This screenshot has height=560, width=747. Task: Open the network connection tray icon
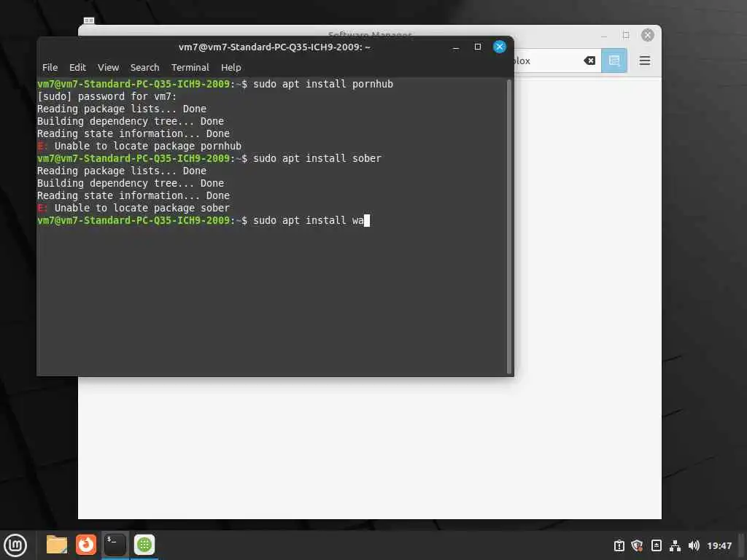tap(675, 545)
